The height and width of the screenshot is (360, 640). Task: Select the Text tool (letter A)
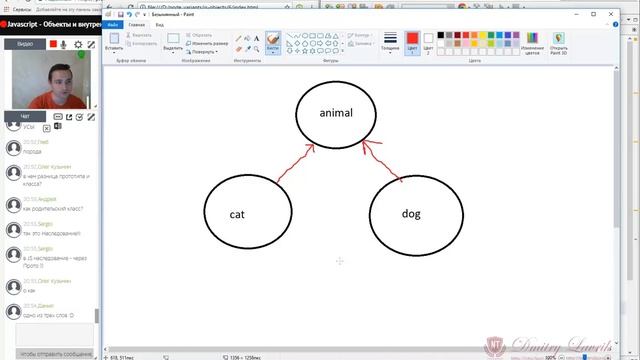pos(256,38)
